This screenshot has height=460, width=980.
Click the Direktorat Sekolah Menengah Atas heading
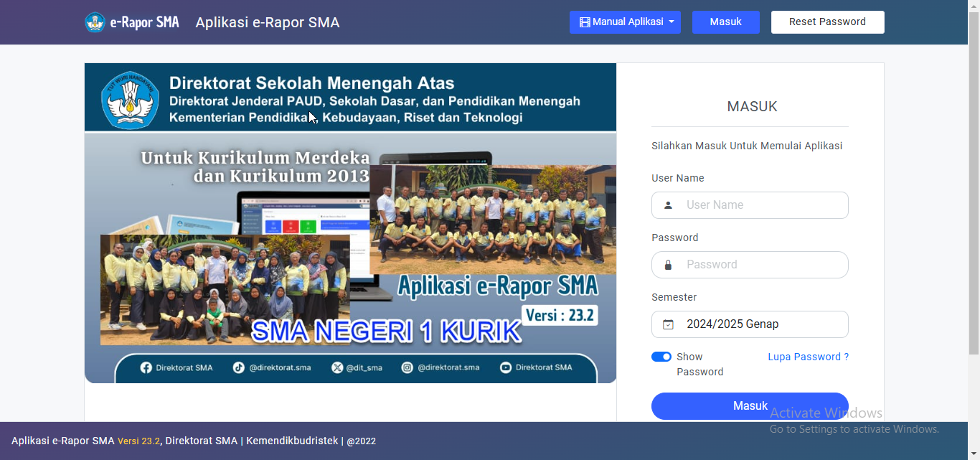[311, 83]
